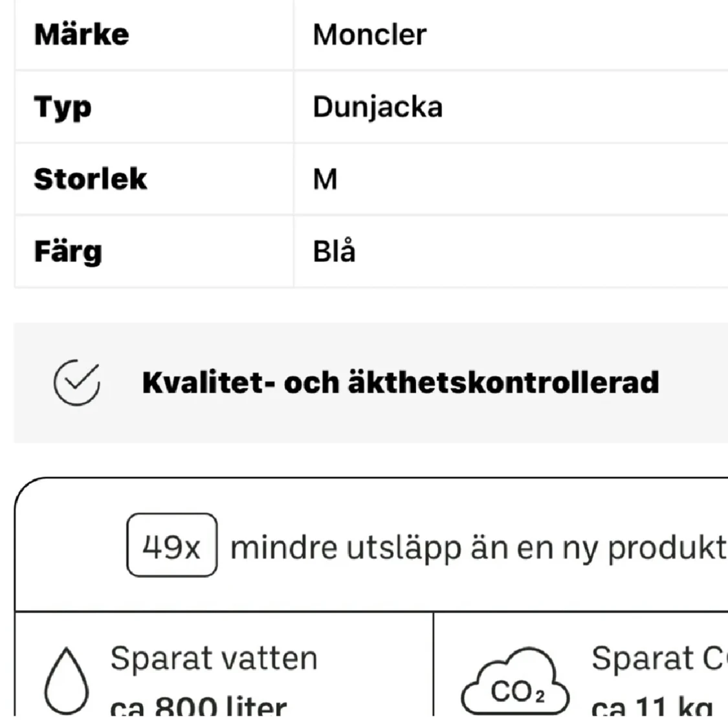The image size is (728, 728).
Task: Click the 49x emissions badge
Action: pyautogui.click(x=171, y=546)
